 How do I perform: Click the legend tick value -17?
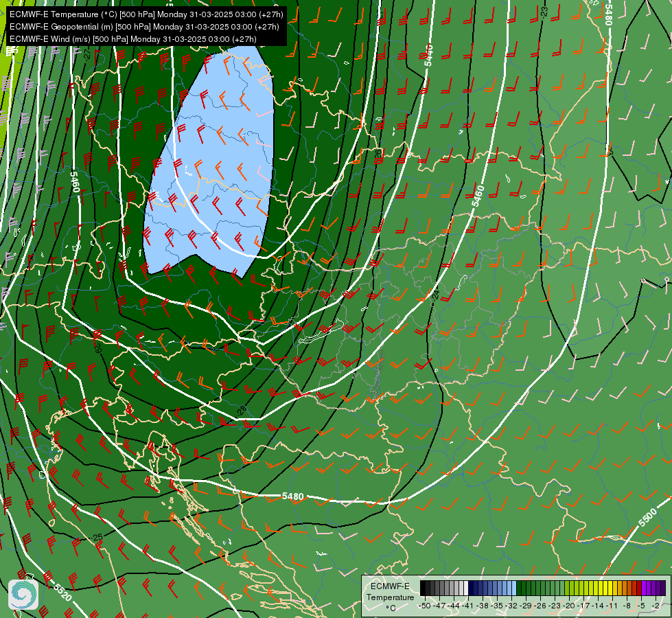click(x=583, y=606)
